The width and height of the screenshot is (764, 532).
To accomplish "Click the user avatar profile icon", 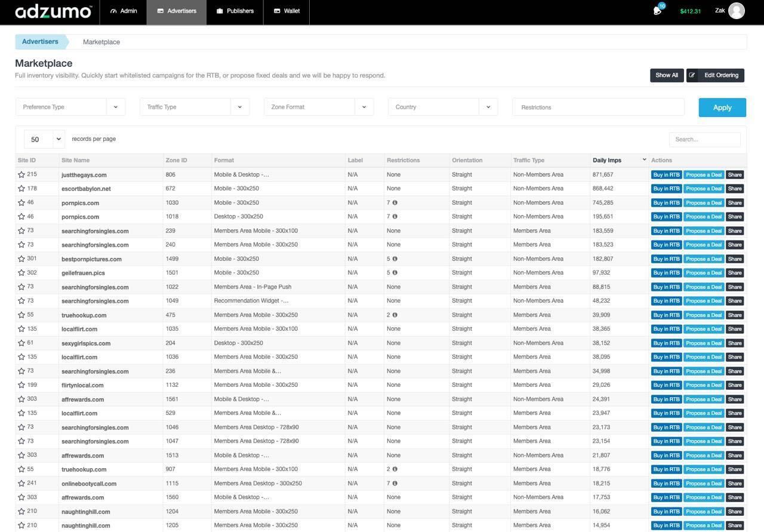I will point(736,11).
